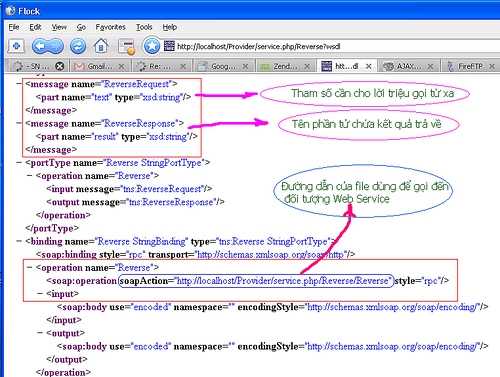Click the part name="text" line

[113, 97]
